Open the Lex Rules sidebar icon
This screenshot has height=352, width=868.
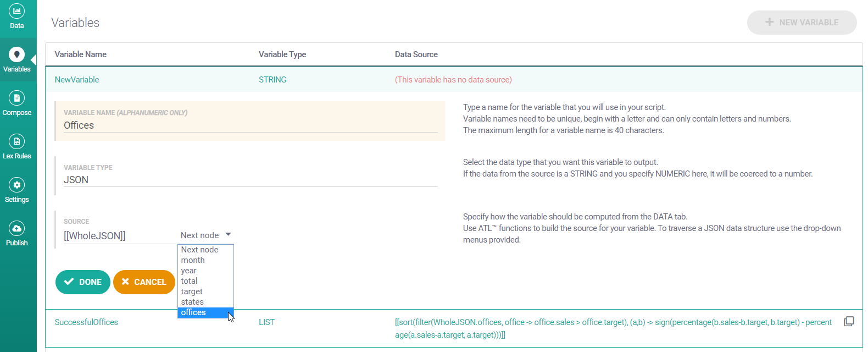click(x=17, y=141)
